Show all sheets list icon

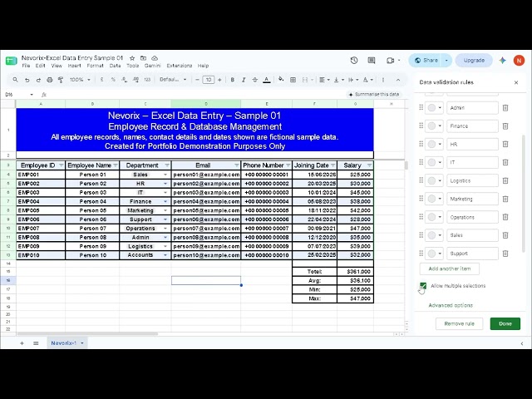[36, 343]
